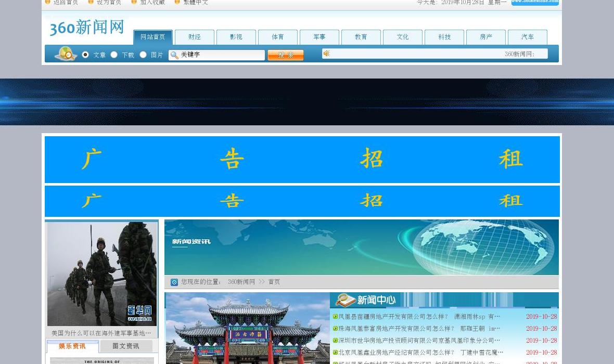Click the 返回首页 link
The height and width of the screenshot is (364, 614).
66,3
